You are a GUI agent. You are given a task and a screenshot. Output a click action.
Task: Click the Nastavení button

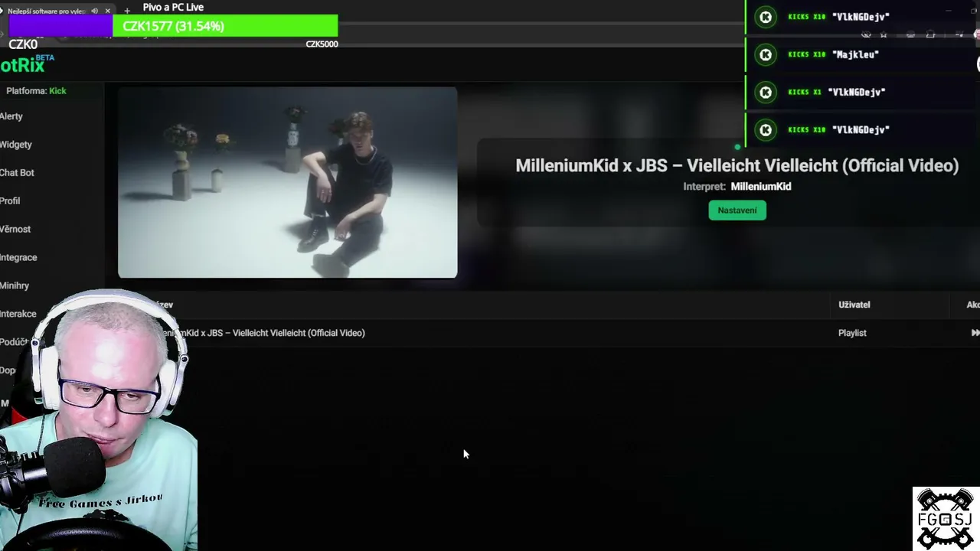pos(737,210)
